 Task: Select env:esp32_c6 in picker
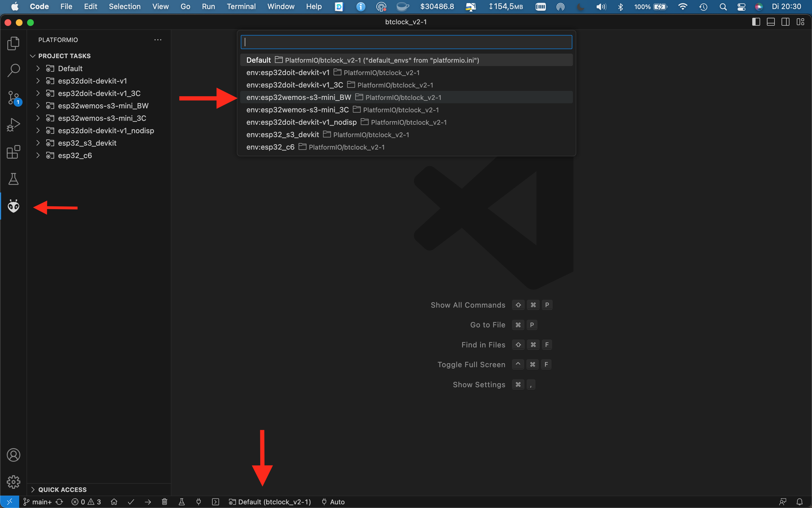pos(406,147)
